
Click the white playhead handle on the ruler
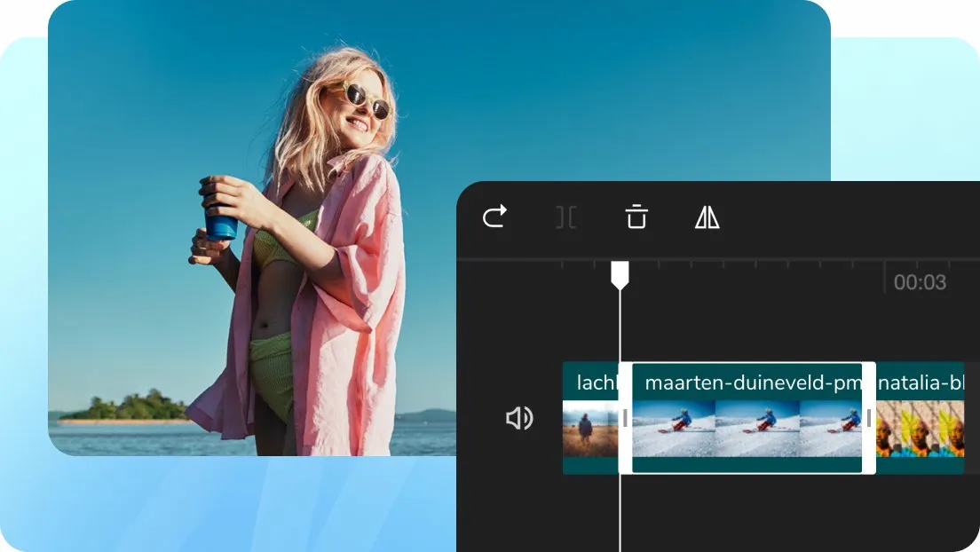(620, 275)
